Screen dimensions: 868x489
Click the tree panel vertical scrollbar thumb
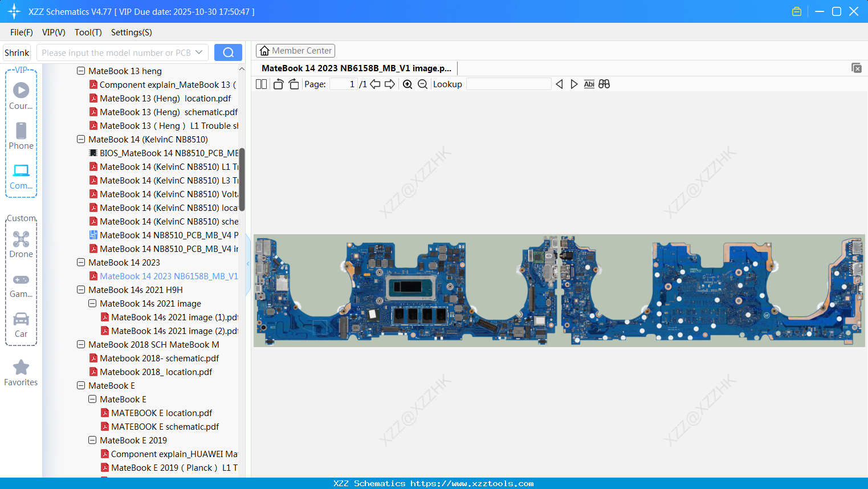[242, 180]
